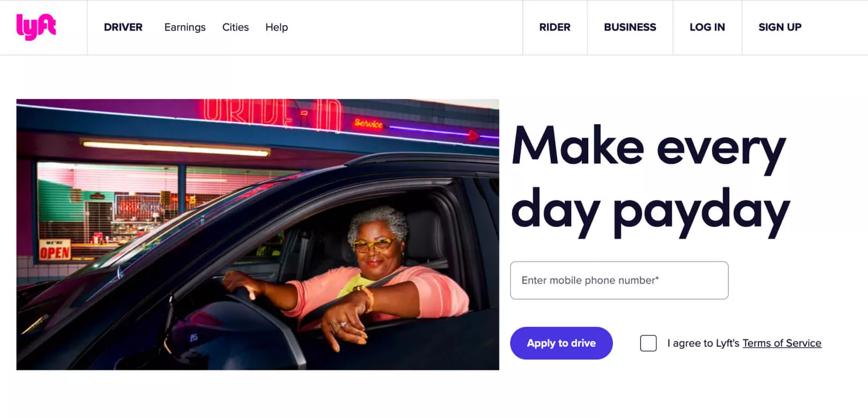Click the "Make every day payday" headline
This screenshot has height=418, width=868.
(x=650, y=180)
